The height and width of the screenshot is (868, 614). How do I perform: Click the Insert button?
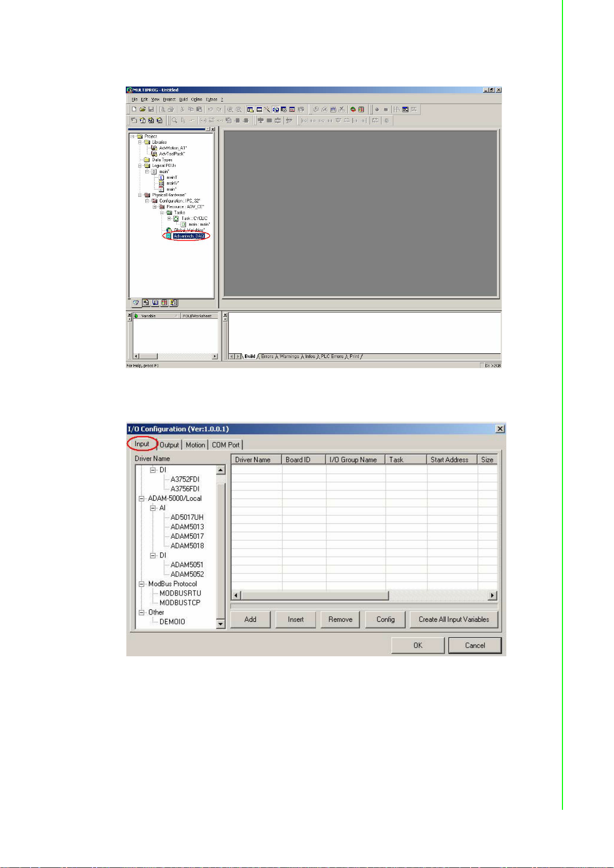click(x=295, y=620)
